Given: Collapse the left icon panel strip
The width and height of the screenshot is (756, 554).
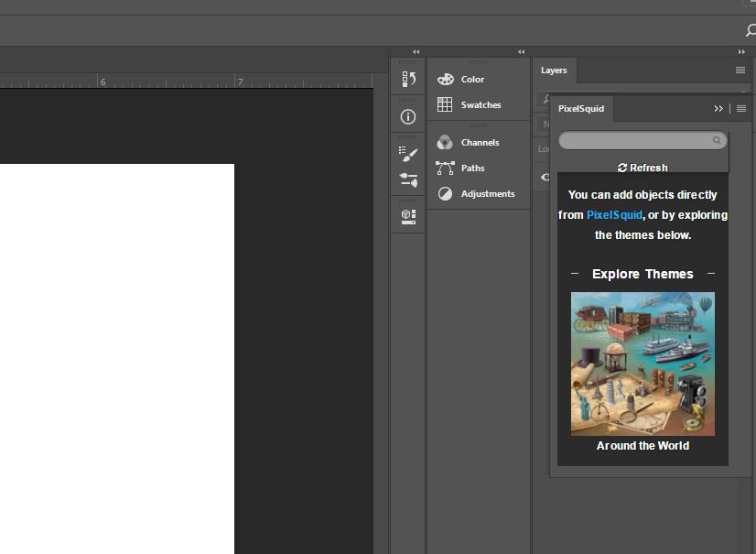Looking at the screenshot, I should point(415,52).
